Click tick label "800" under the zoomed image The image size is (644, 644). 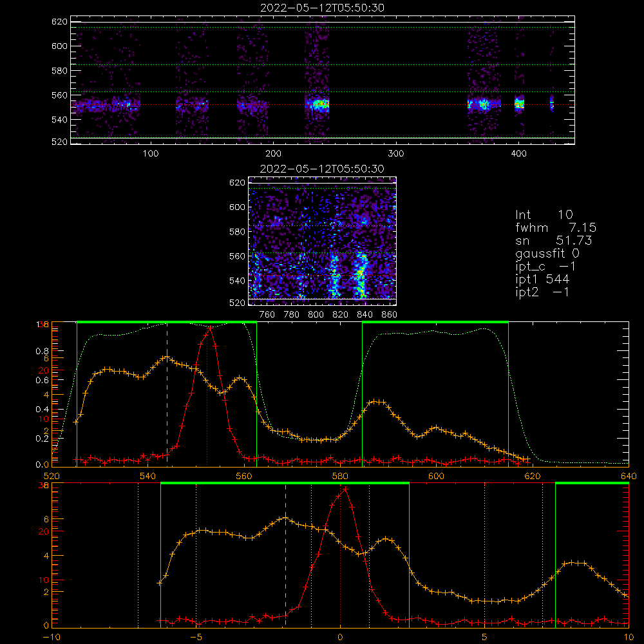[x=316, y=315]
